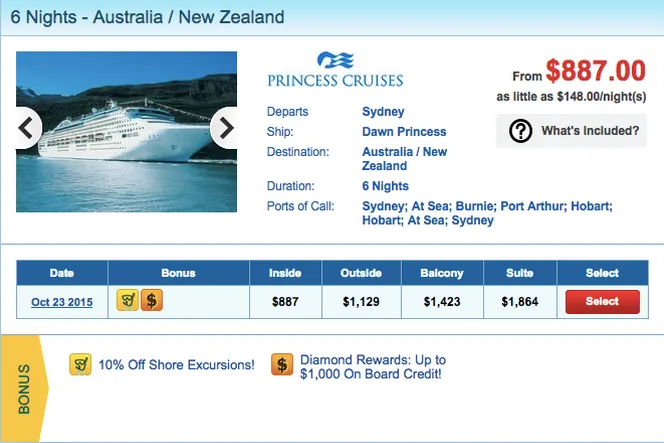Click the onboard credit dollar icon in table row
Viewport: 664px width, 443px height.
point(151,300)
